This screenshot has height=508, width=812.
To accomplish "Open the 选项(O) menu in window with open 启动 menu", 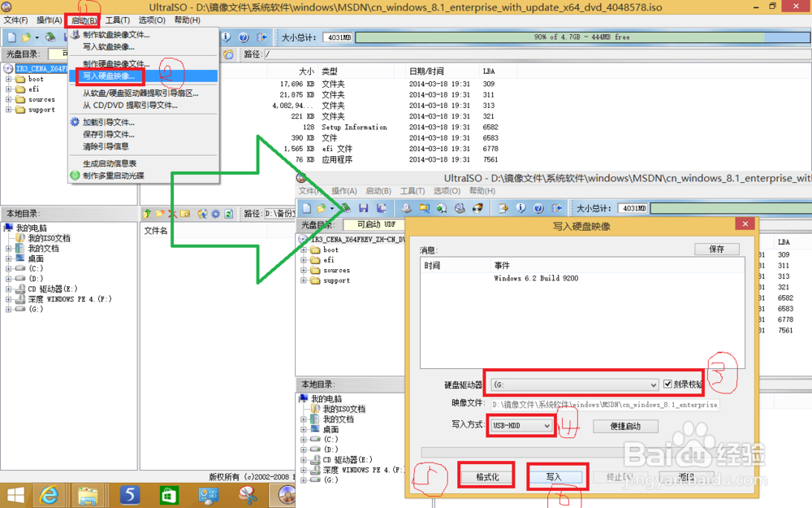I will (152, 20).
